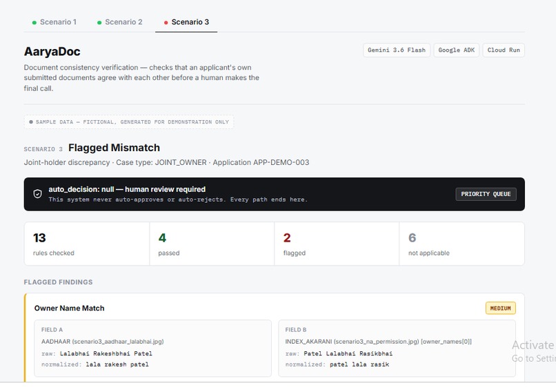
Task: Click the never auto-approves subtitle text
Action: click(x=178, y=199)
